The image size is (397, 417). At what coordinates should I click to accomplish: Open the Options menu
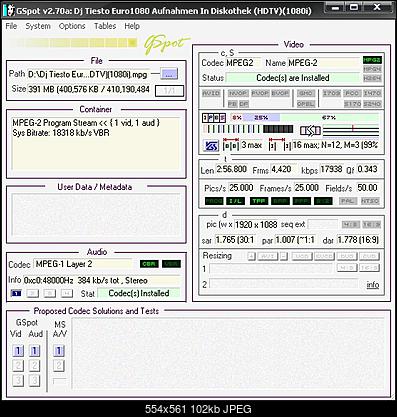[x=72, y=26]
